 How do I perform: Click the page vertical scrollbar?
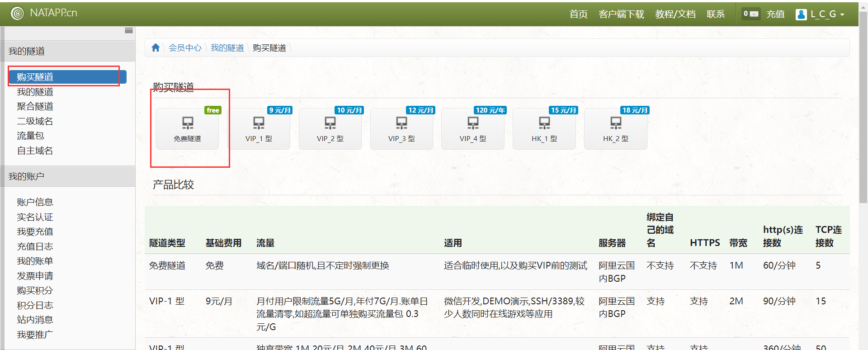[x=863, y=113]
